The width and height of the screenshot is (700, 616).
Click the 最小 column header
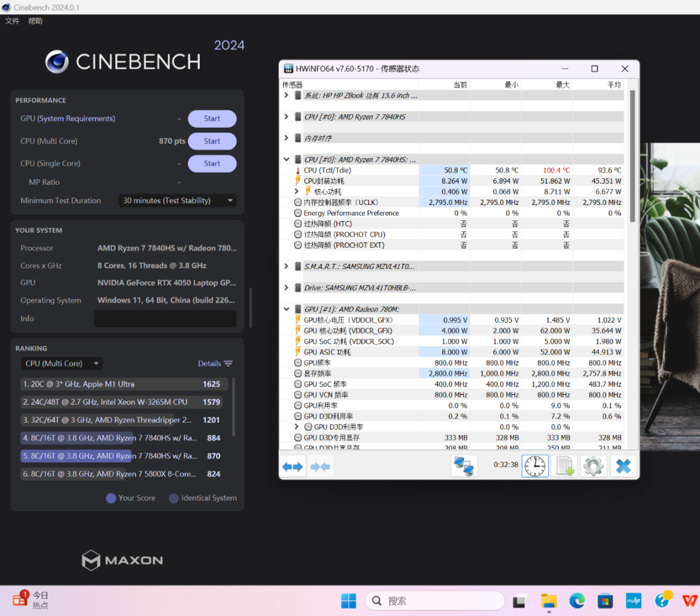click(511, 85)
